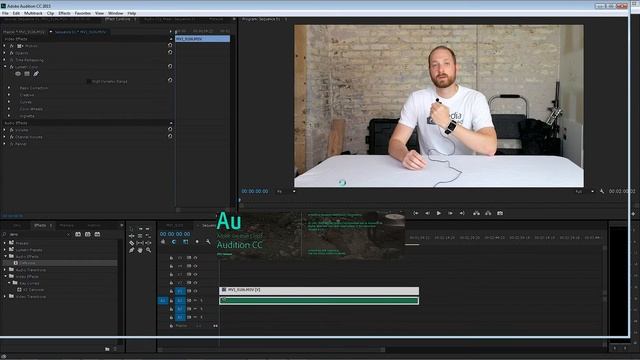Viewport: 640px width, 360px height.
Task: Export frame with camera icon
Action: click(x=500, y=213)
